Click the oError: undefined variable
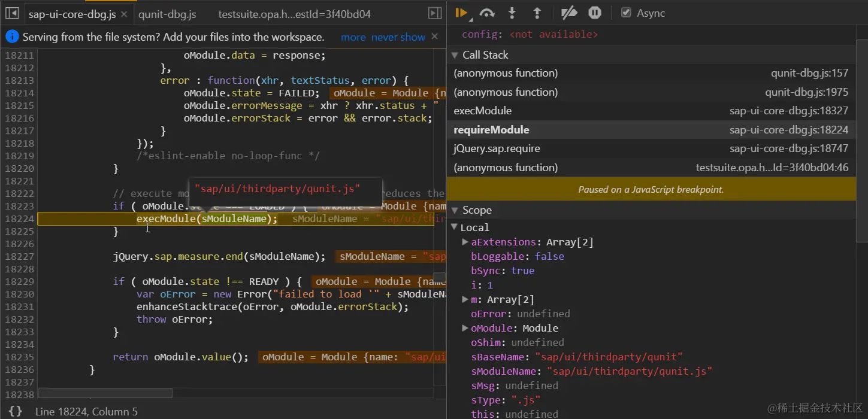Image resolution: width=868 pixels, height=419 pixels. (521, 314)
